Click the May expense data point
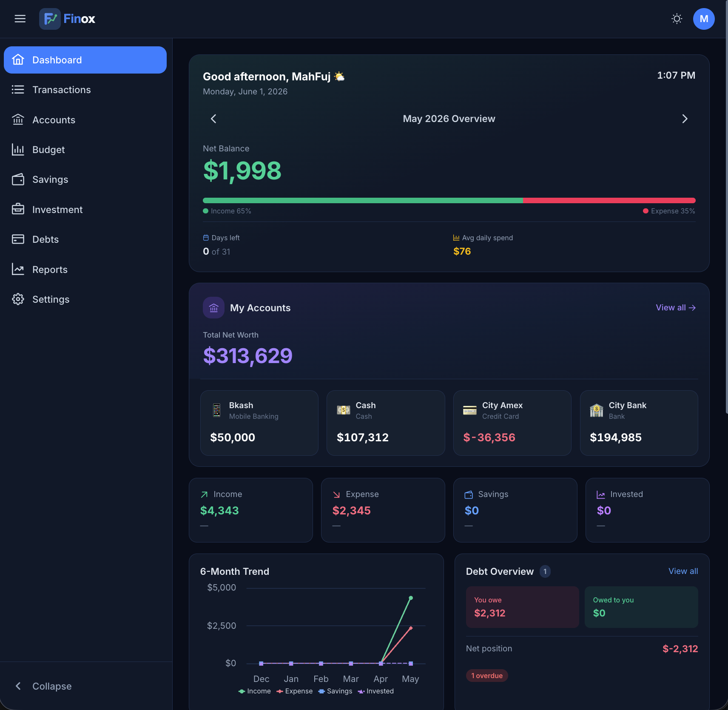728x710 pixels. point(411,628)
